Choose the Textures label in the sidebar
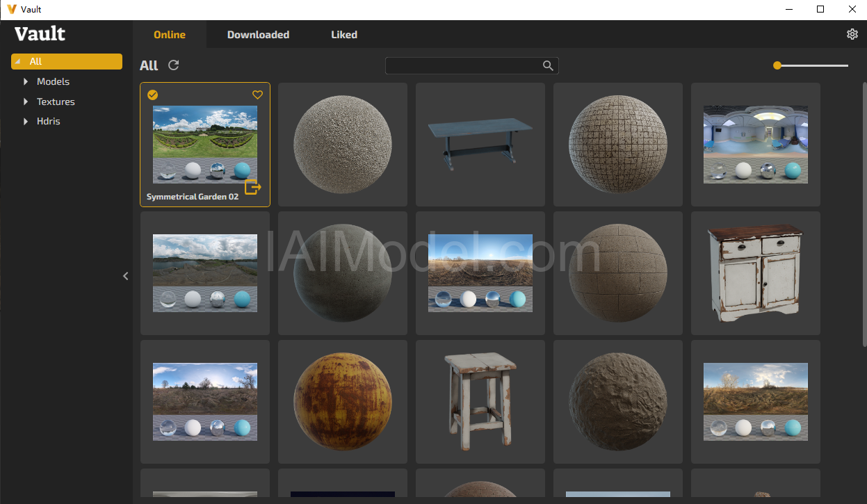 (x=56, y=102)
